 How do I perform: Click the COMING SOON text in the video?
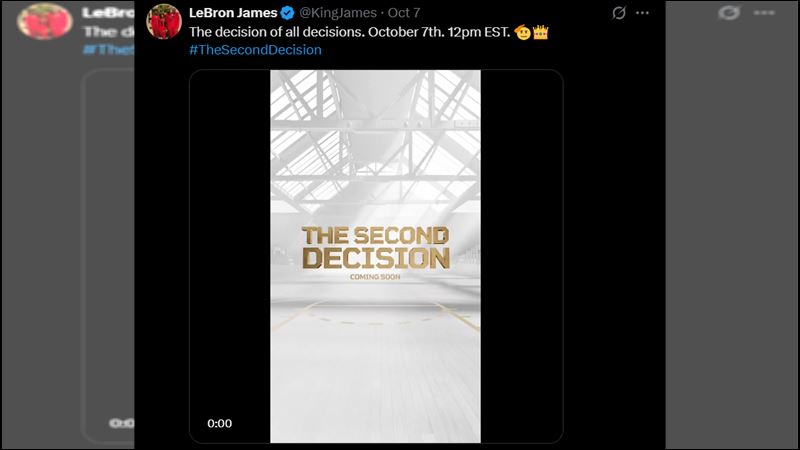tap(375, 276)
